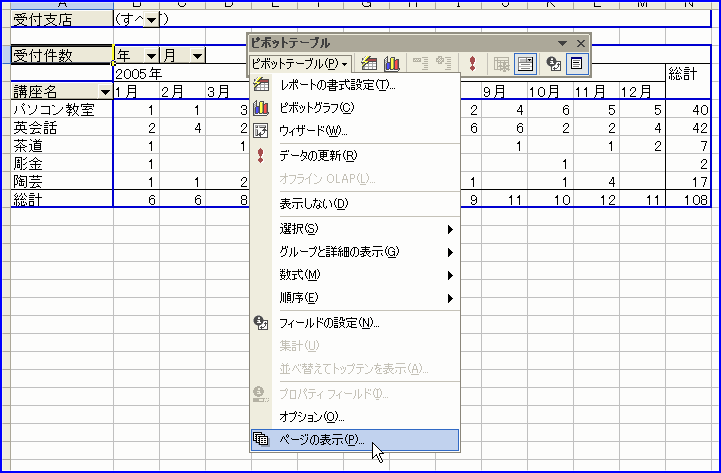Click the 2005年 cell
The width and height of the screenshot is (721, 473).
[x=138, y=74]
